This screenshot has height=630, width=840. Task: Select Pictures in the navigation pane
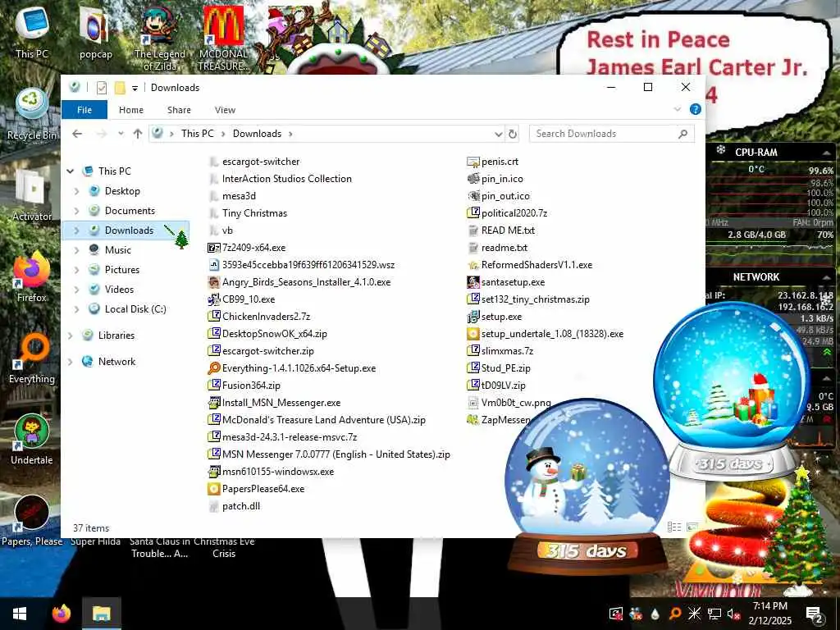click(122, 269)
